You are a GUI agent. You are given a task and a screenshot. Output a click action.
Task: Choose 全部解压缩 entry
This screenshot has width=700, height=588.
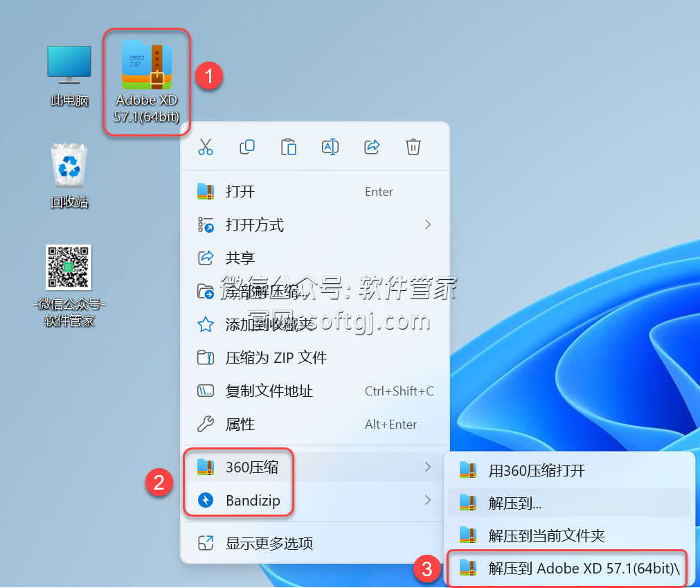pos(315,292)
